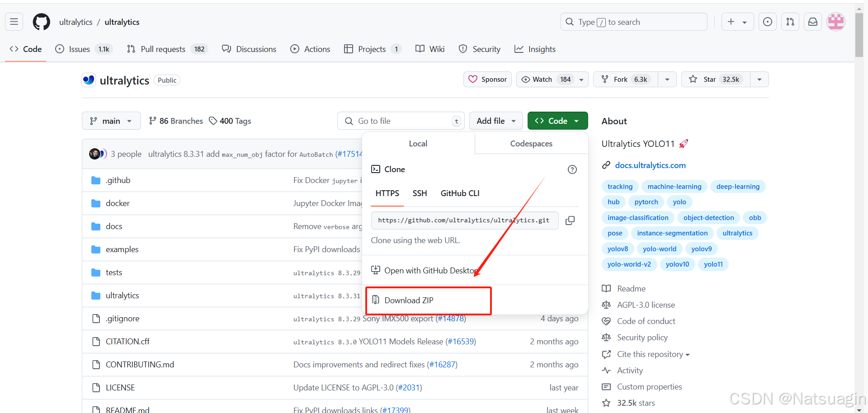
Task: Click the copy URL to clipboard icon
Action: 570,221
